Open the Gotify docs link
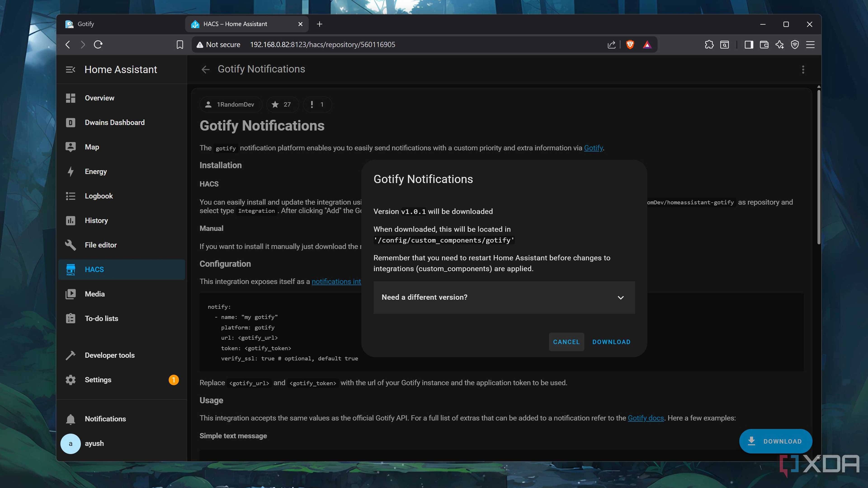Image resolution: width=868 pixels, height=488 pixels. 646,418
